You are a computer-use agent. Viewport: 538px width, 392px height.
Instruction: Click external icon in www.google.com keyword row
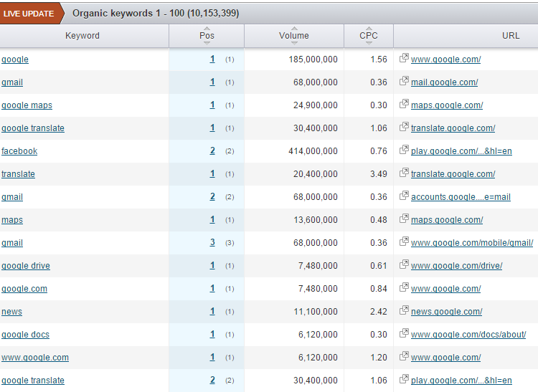pyautogui.click(x=404, y=356)
